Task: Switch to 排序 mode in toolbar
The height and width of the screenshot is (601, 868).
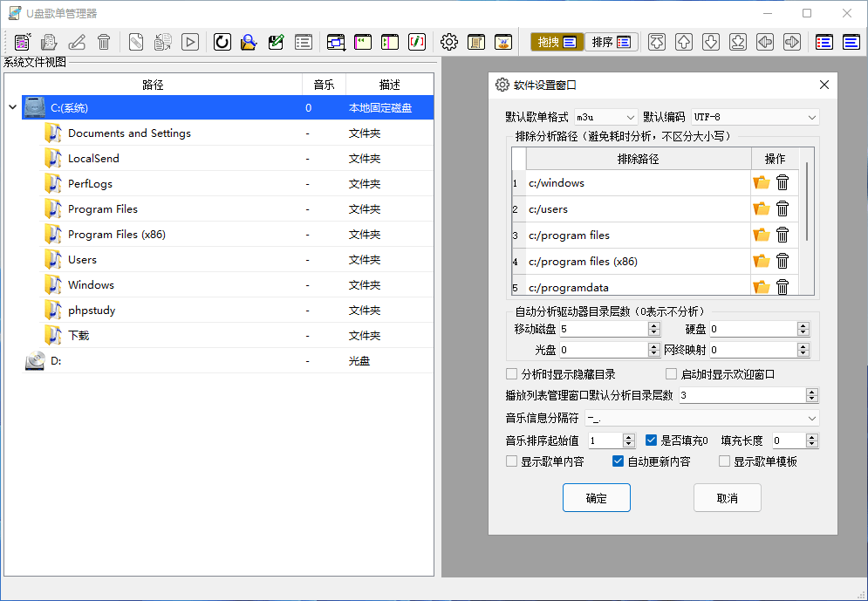Action: (611, 42)
